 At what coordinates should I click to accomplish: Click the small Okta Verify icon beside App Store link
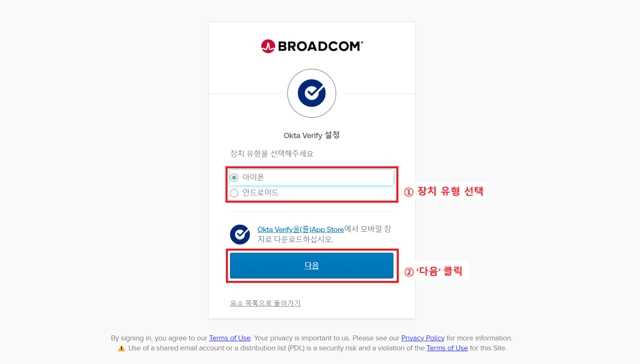point(240,235)
